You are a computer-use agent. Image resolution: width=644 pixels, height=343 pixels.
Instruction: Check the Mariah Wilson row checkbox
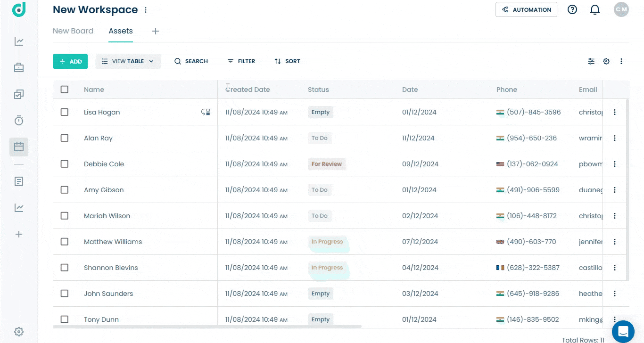click(65, 216)
